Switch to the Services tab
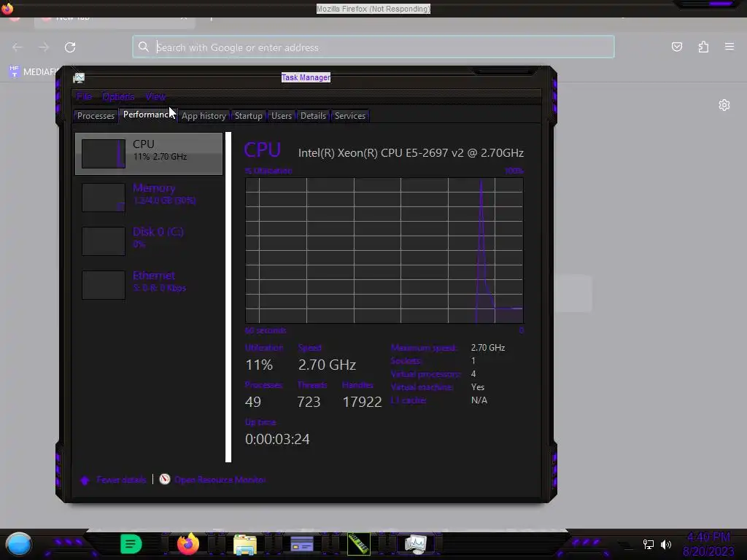This screenshot has height=560, width=747. click(349, 116)
